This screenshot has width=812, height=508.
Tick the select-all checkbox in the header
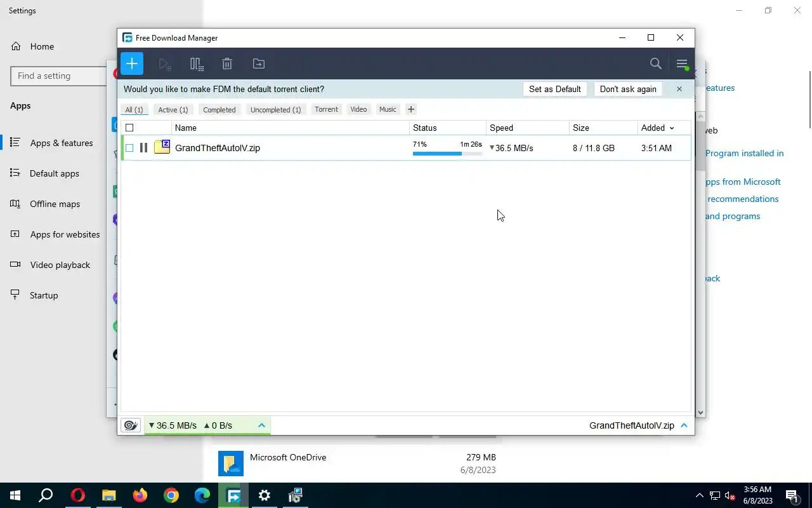click(129, 128)
